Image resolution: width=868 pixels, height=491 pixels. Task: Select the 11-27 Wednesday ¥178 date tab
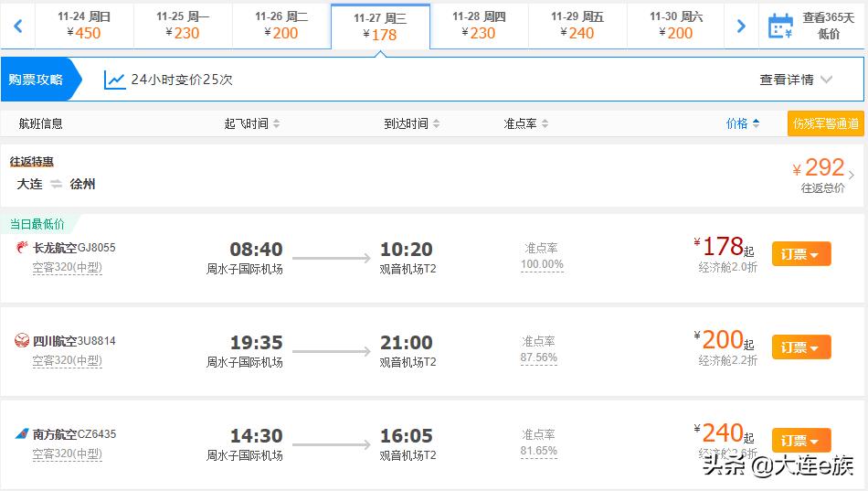(x=380, y=27)
